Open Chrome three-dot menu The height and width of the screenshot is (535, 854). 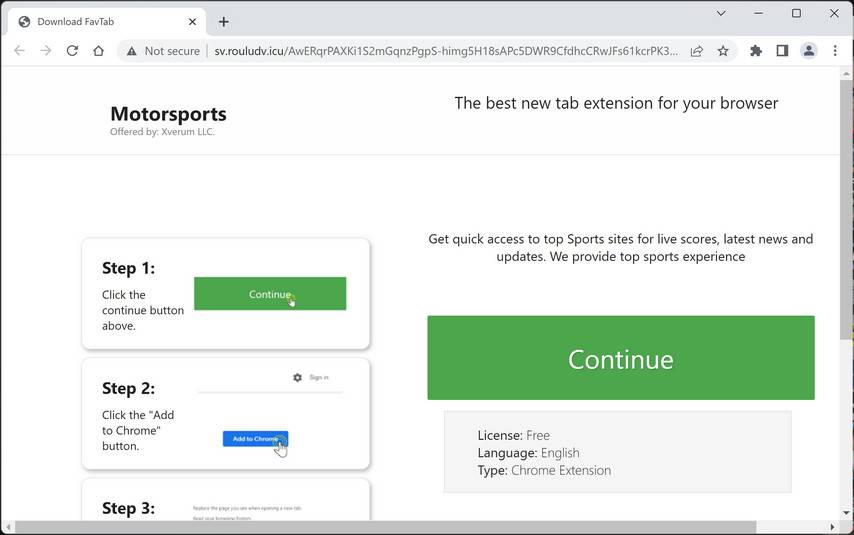point(835,51)
